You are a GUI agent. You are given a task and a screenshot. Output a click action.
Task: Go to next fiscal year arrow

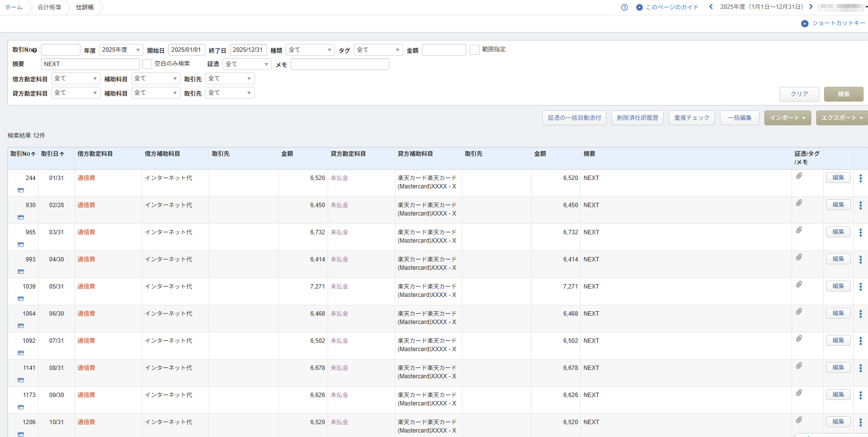click(811, 7)
